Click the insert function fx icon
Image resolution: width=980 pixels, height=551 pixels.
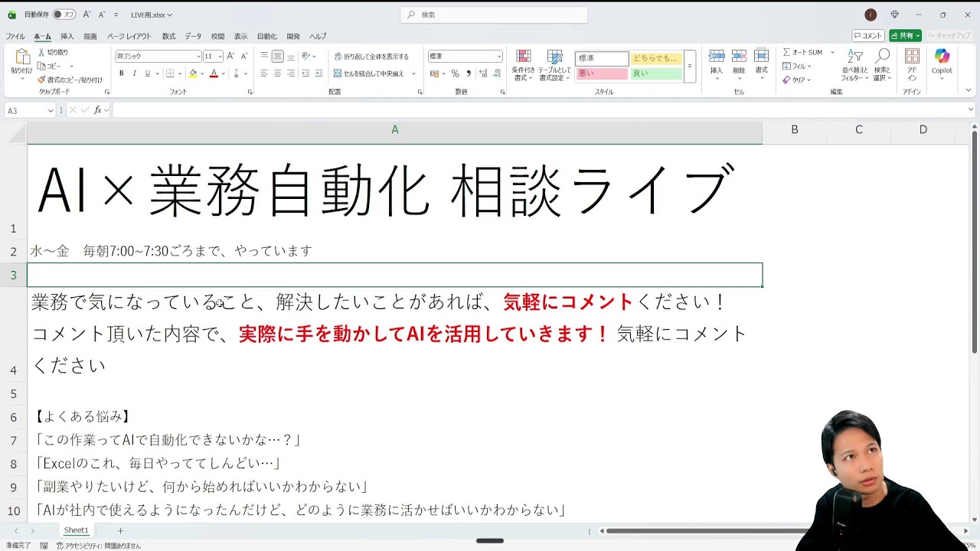[98, 110]
